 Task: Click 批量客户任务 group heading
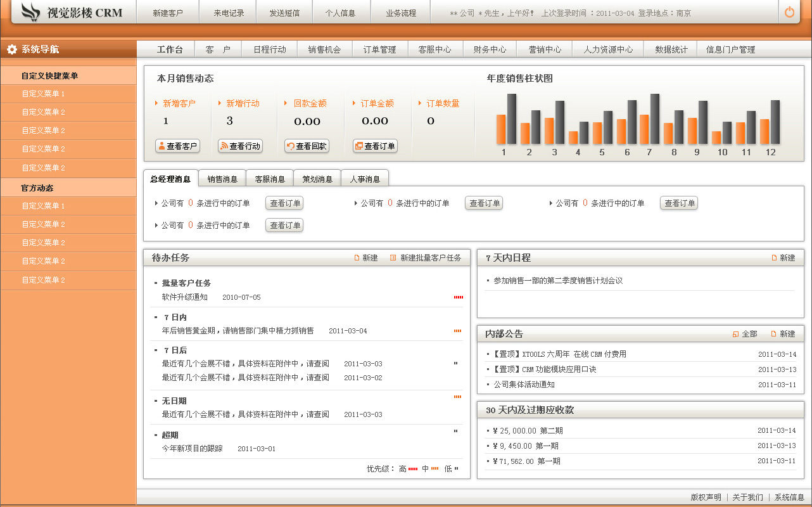(x=186, y=283)
